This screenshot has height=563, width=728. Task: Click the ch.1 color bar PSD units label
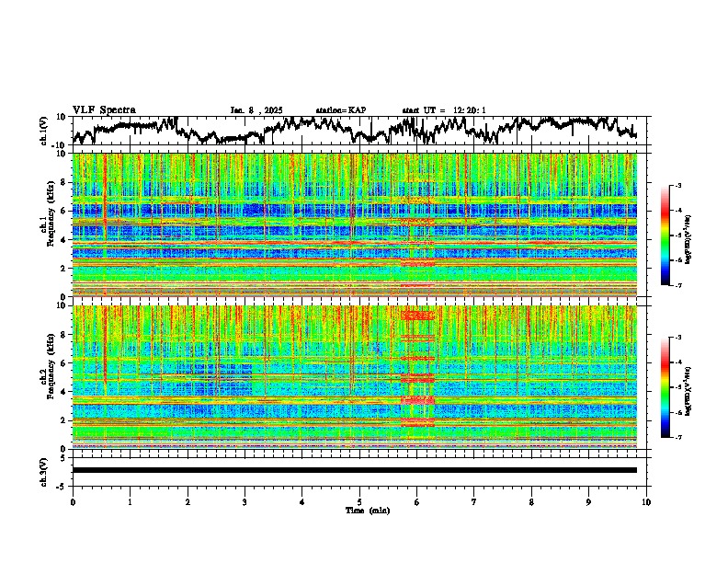click(688, 239)
